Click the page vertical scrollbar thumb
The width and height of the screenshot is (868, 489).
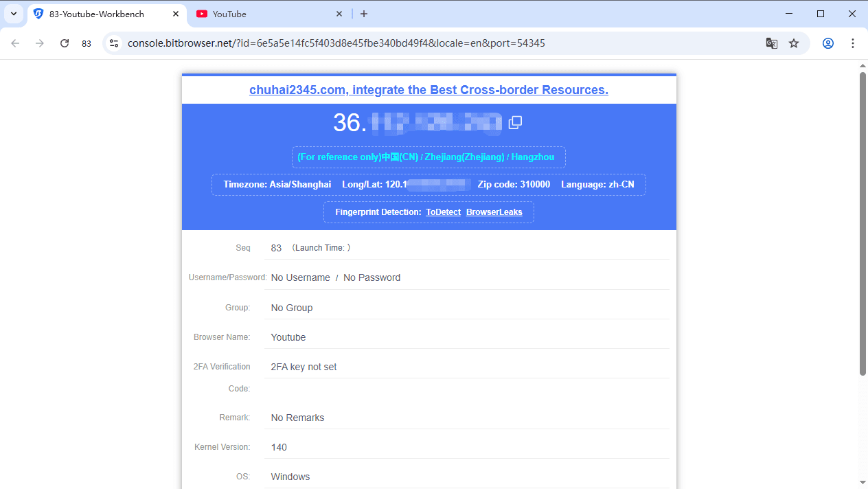click(x=863, y=223)
